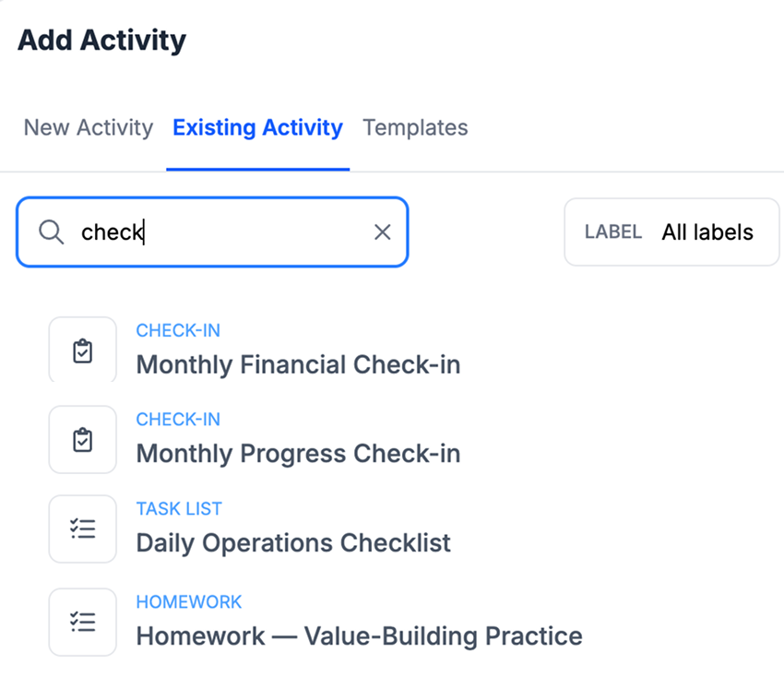
Task: Click the checklist icon beside Homework — Value-Building Practice
Action: tap(82, 622)
